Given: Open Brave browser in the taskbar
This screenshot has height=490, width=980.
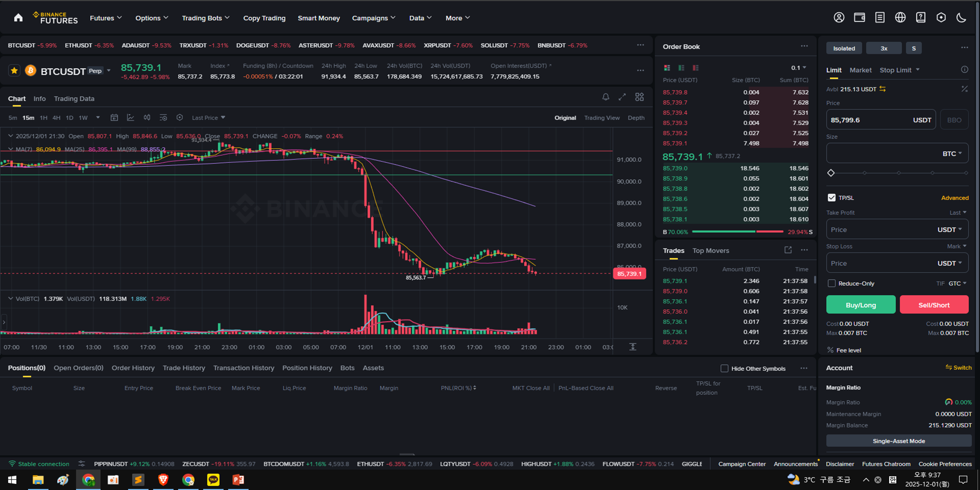Looking at the screenshot, I should 163,479.
